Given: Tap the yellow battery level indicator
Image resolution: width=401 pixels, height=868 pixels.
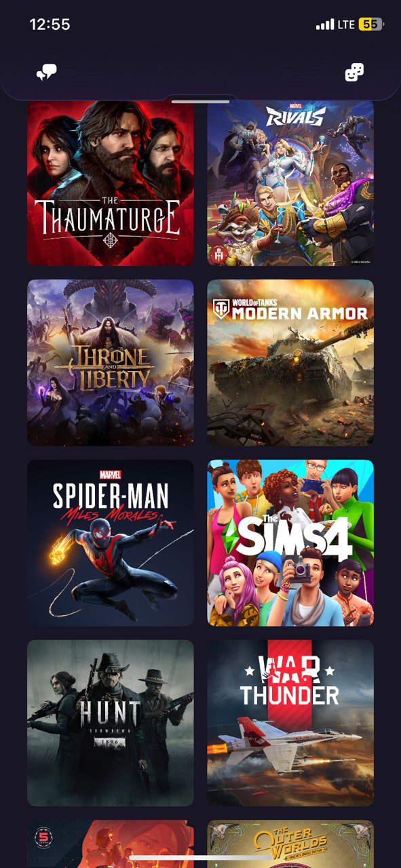Looking at the screenshot, I should (x=371, y=24).
